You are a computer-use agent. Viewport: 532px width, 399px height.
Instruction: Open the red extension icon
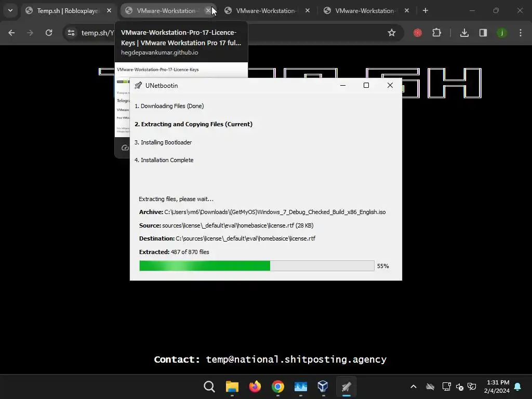coord(418,33)
